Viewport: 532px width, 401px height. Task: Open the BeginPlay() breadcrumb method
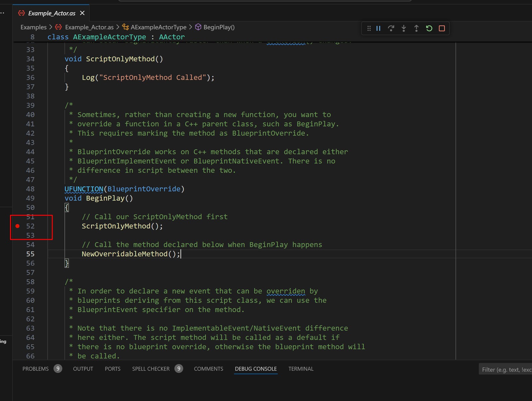219,27
